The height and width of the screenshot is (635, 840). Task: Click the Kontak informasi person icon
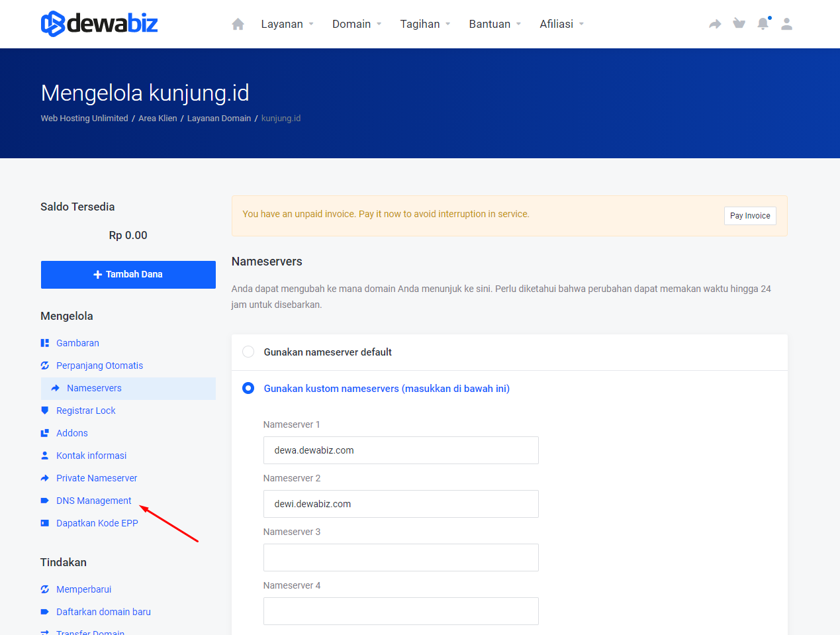45,456
